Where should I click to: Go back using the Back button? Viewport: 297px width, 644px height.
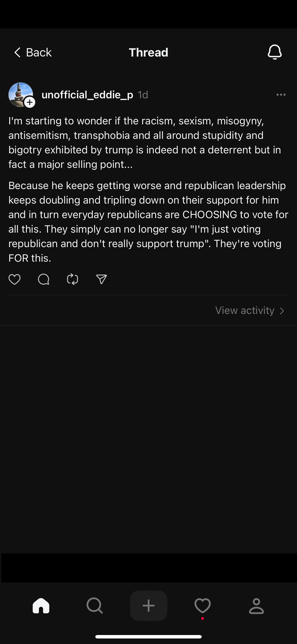click(x=32, y=53)
